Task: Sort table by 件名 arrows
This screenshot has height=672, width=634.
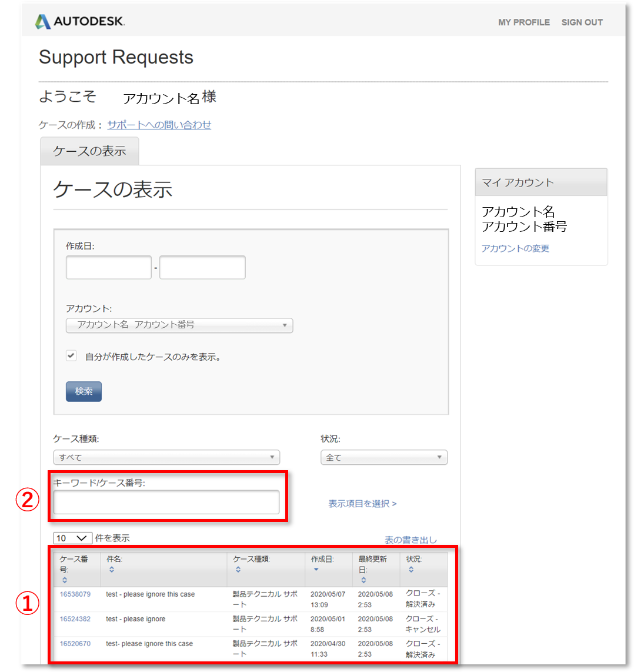Action: [x=112, y=570]
